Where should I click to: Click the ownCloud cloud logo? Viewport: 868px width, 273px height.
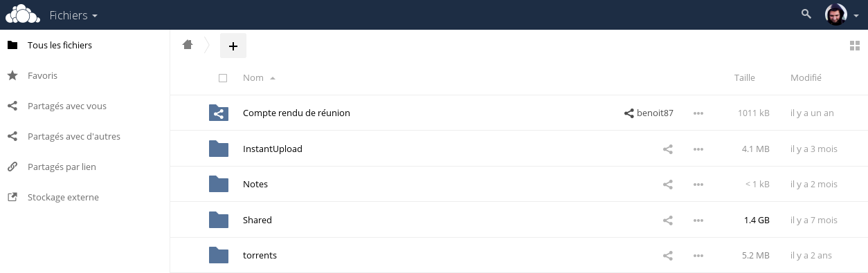22,15
